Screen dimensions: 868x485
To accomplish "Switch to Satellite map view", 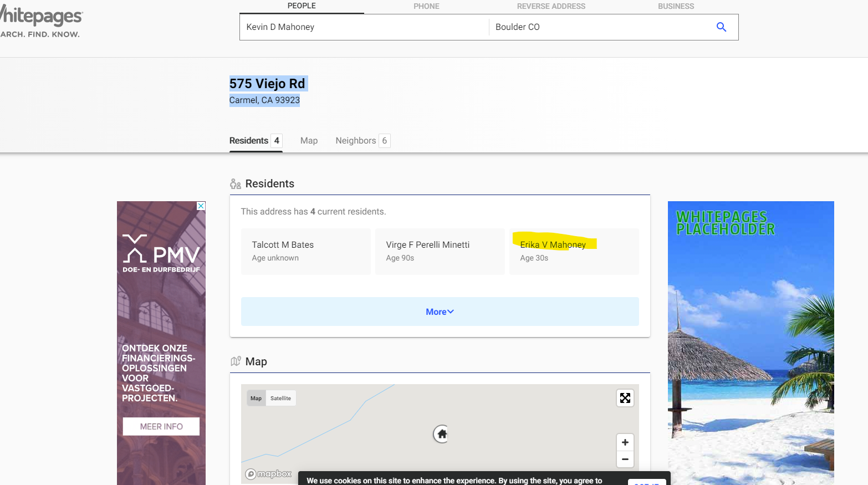I will (280, 398).
